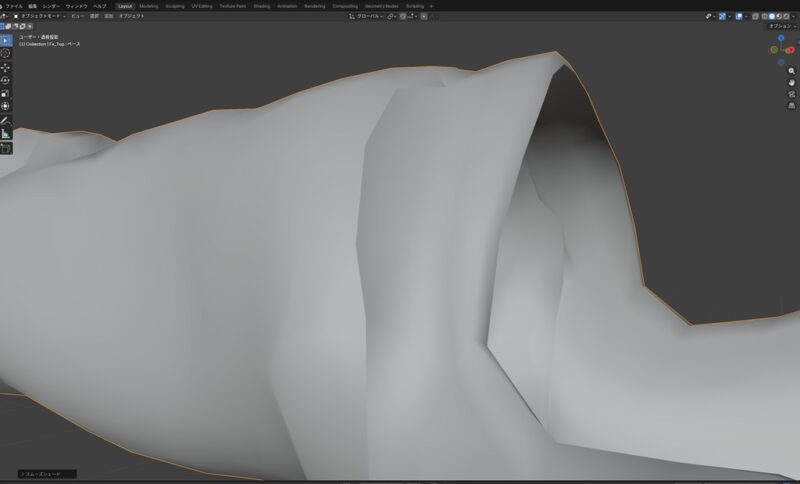Screen dimensions: 800x484
Task: Toggle viewport overlays on or off
Action: pos(740,16)
